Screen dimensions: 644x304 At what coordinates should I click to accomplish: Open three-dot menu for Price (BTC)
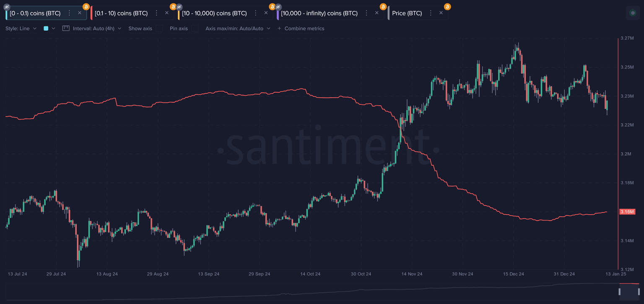pyautogui.click(x=431, y=13)
